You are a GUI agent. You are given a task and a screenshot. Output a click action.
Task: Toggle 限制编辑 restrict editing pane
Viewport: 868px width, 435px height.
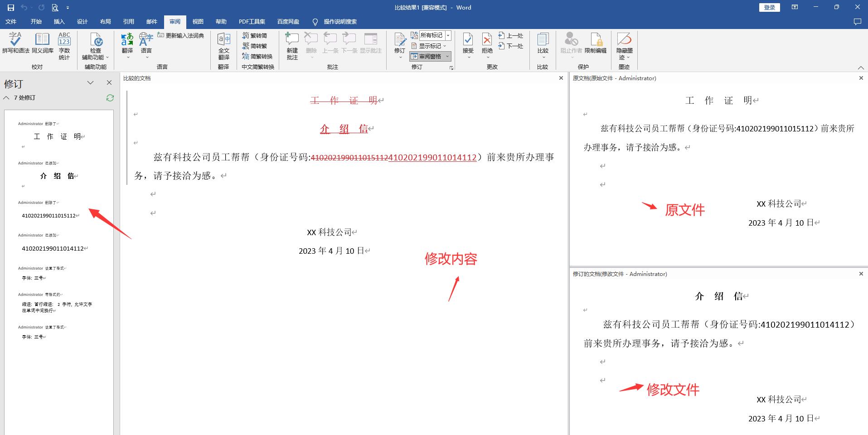point(596,45)
